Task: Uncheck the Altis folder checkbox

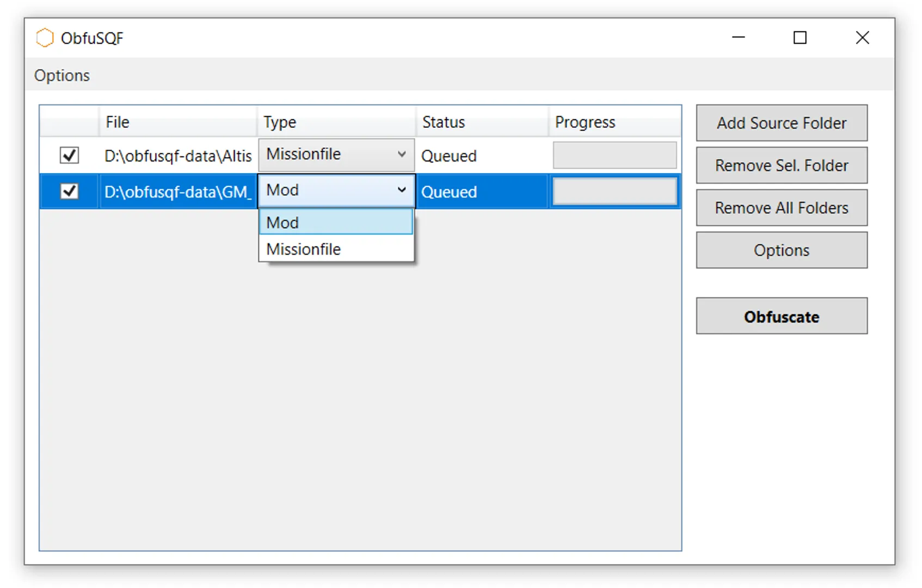Action: 69,156
